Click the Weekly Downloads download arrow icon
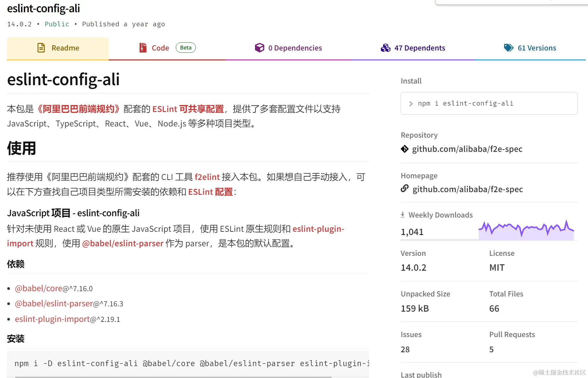This screenshot has height=378, width=588. click(x=403, y=215)
